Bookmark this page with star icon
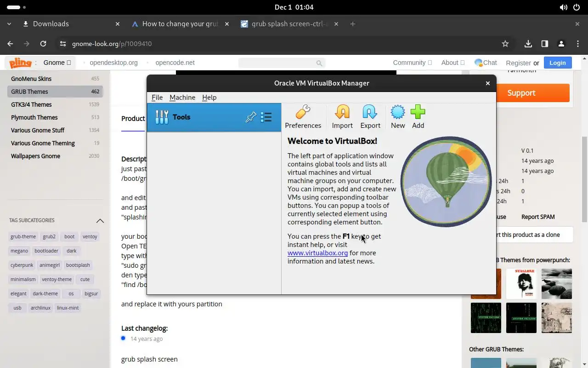The height and width of the screenshot is (368, 588). 505,44
